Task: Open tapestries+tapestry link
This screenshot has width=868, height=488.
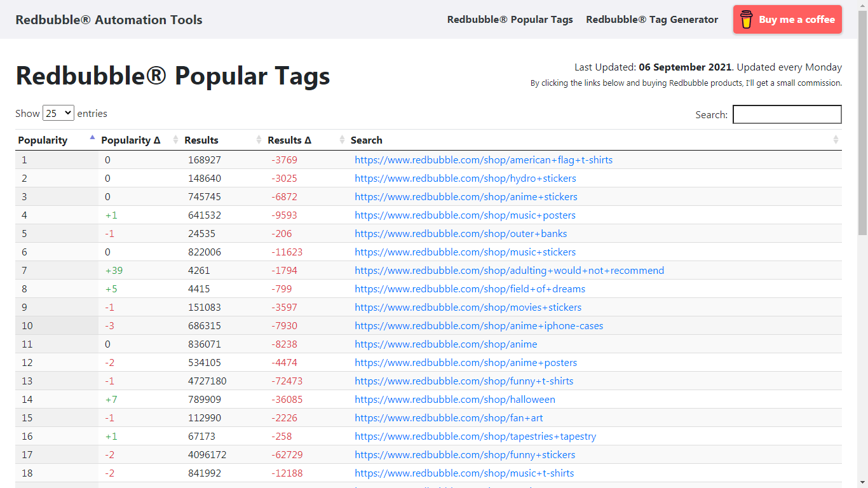Action: (x=475, y=437)
